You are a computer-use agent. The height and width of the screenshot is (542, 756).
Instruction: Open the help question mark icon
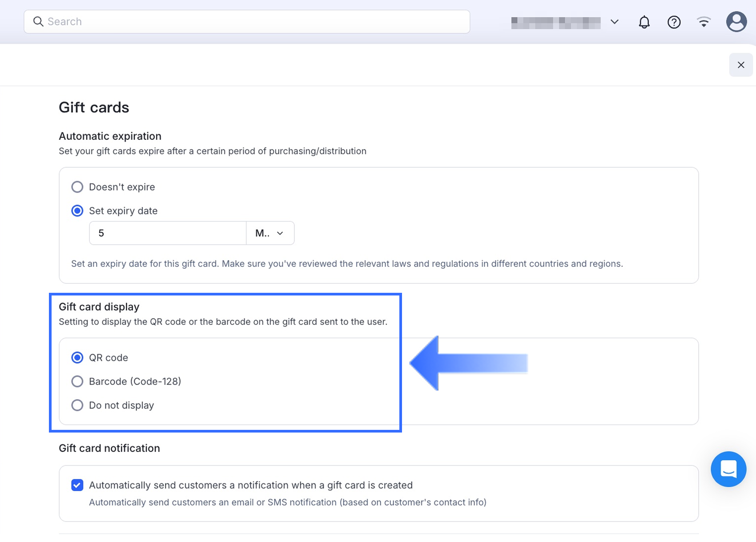674,22
